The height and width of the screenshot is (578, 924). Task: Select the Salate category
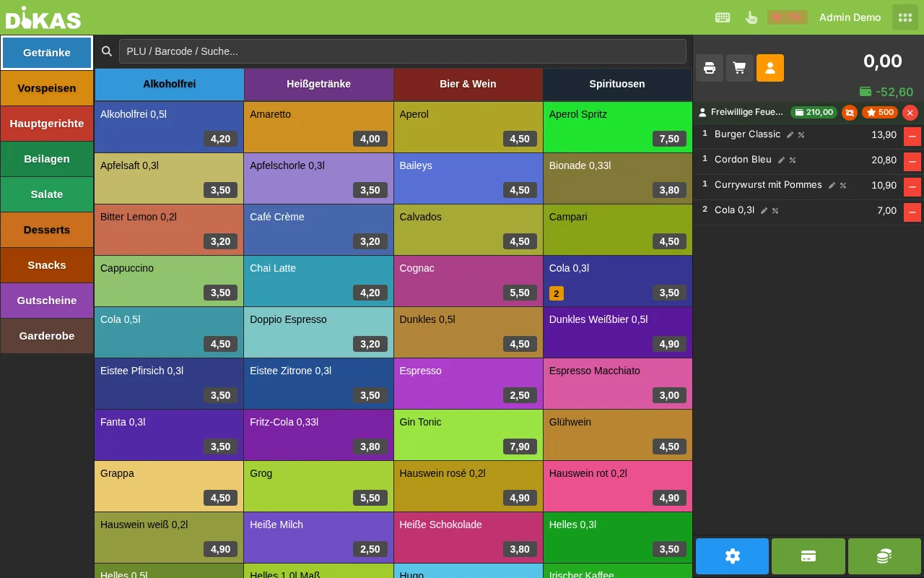pyautogui.click(x=47, y=194)
